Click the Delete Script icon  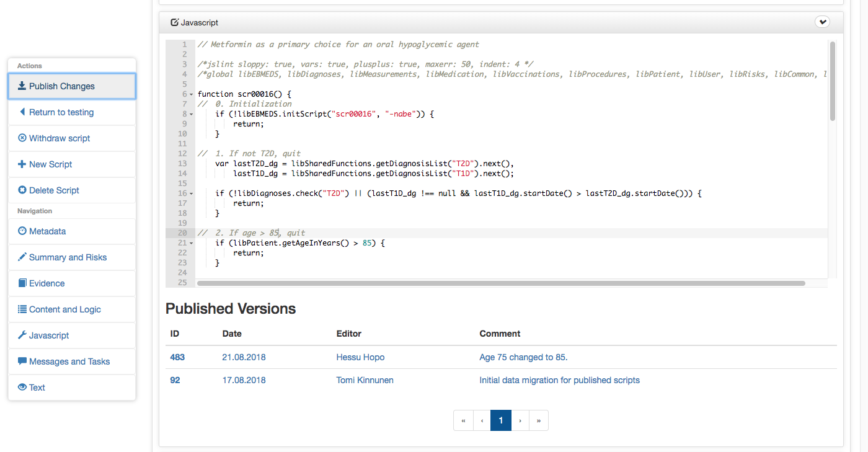click(22, 190)
